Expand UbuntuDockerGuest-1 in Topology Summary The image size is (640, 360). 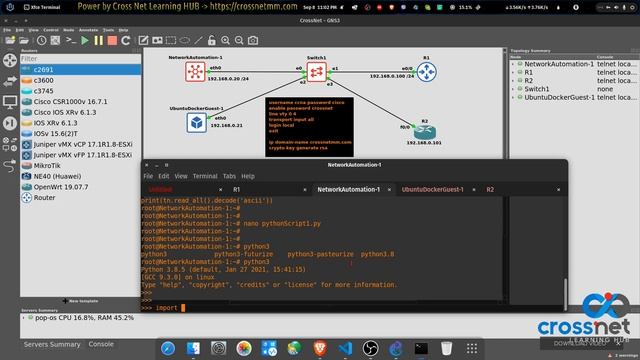point(513,98)
